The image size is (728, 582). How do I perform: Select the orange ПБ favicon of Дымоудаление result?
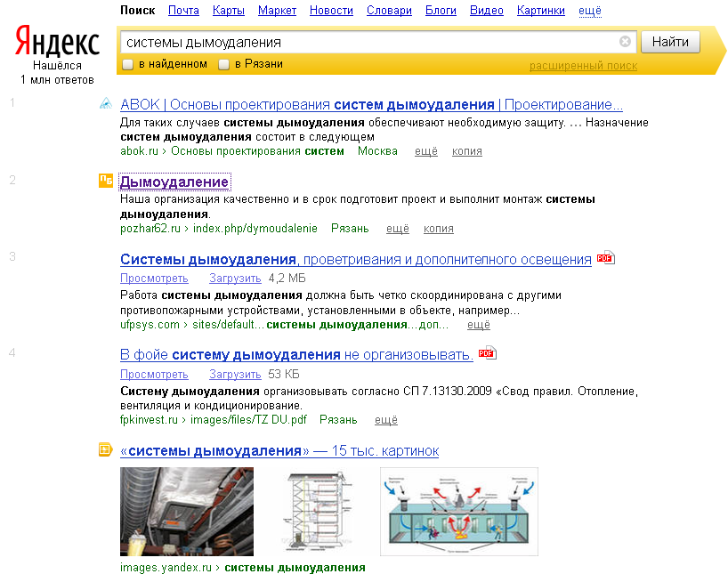pos(106,181)
